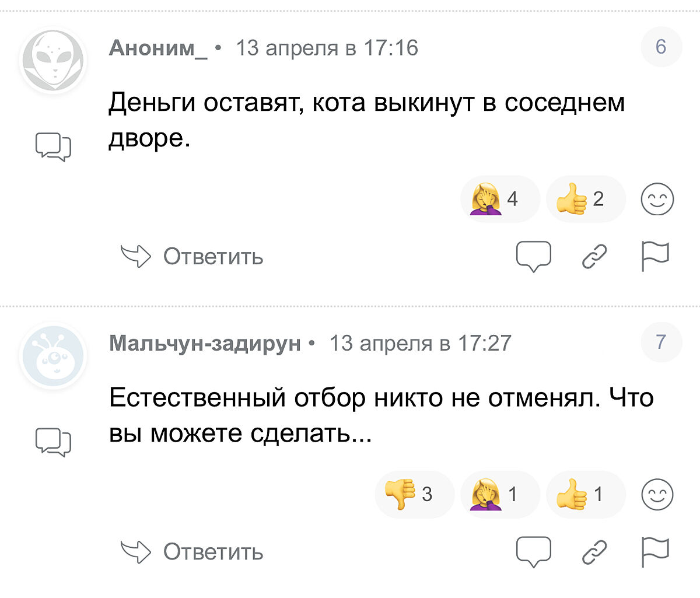Click comment number 6 badge
Screen dimensions: 700x598
tap(661, 47)
